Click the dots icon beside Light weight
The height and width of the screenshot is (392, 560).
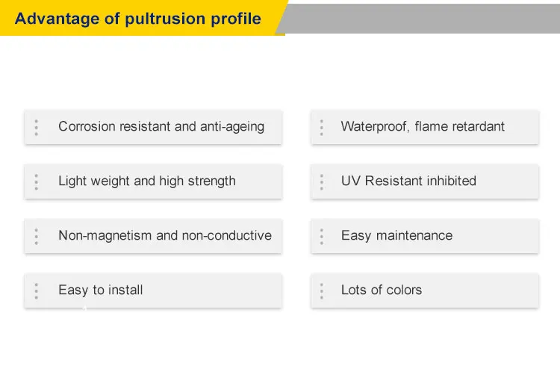coord(36,182)
